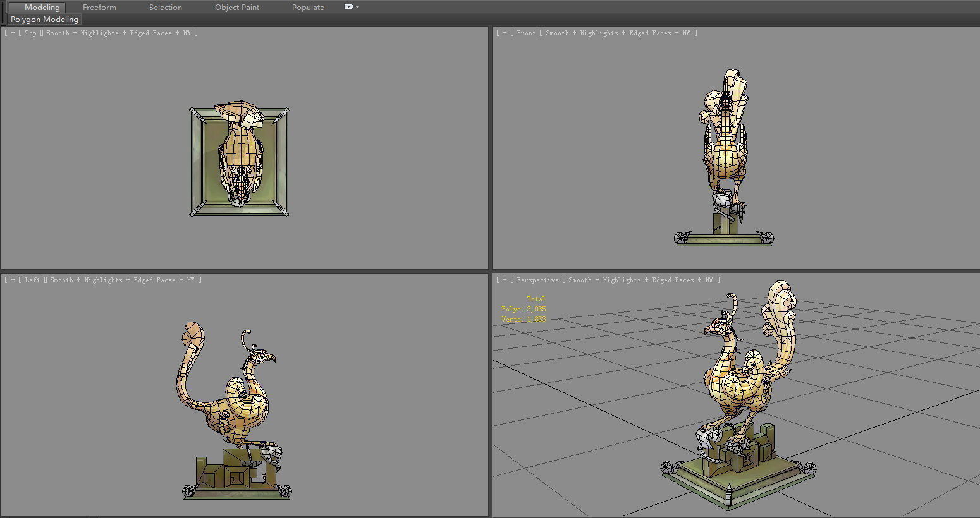
Task: Click the ribbon minimize toggle icon
Action: [x=348, y=7]
